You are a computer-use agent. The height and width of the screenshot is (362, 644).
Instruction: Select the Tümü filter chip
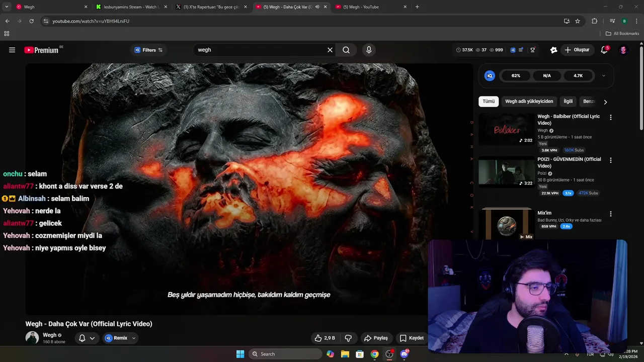pyautogui.click(x=489, y=101)
